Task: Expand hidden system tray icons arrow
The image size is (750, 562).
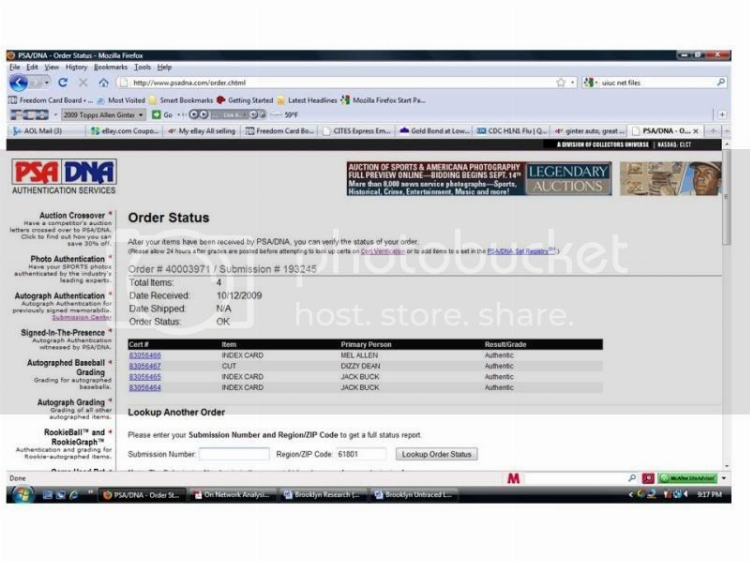Action: click(630, 495)
